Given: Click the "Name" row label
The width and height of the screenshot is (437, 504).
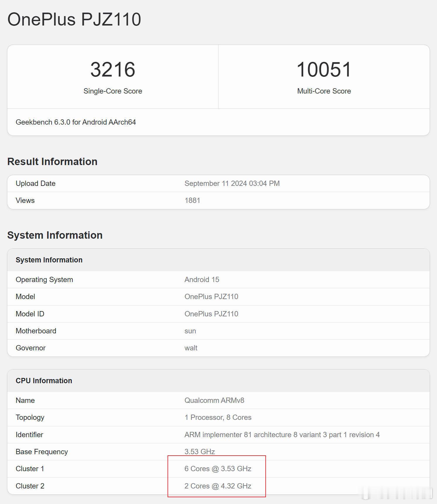Looking at the screenshot, I should click(25, 400).
